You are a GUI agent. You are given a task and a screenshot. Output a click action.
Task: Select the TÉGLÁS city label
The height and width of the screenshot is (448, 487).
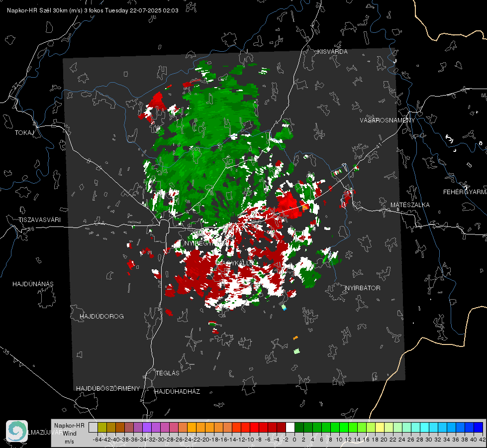click(x=168, y=373)
